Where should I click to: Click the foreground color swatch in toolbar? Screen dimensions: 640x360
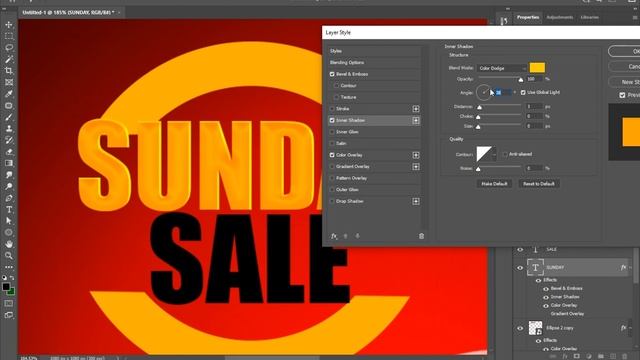coord(6,287)
